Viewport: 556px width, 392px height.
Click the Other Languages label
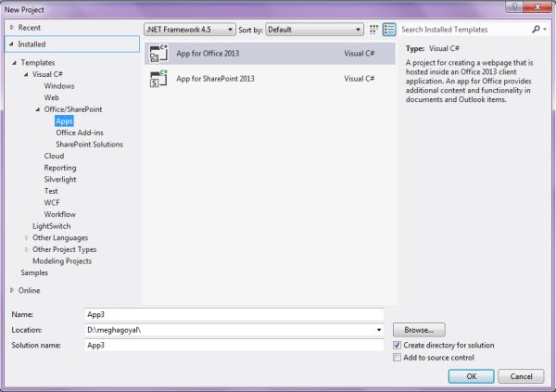pyautogui.click(x=60, y=237)
